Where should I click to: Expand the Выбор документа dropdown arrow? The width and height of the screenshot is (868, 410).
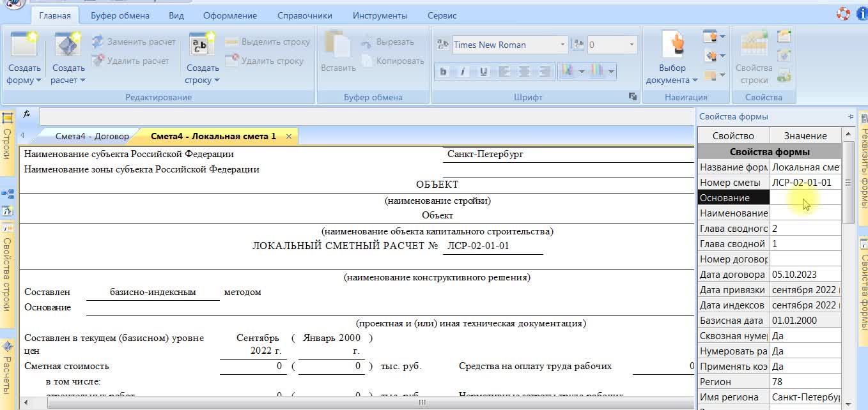695,80
